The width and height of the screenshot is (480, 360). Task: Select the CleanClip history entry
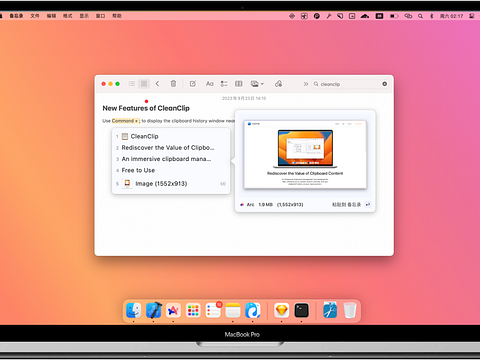171,136
